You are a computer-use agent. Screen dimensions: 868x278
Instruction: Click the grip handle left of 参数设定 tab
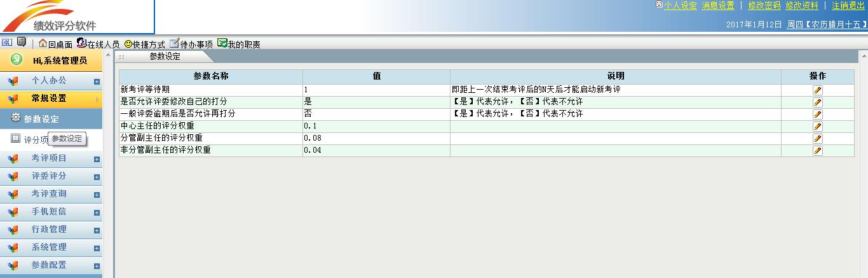click(121, 57)
